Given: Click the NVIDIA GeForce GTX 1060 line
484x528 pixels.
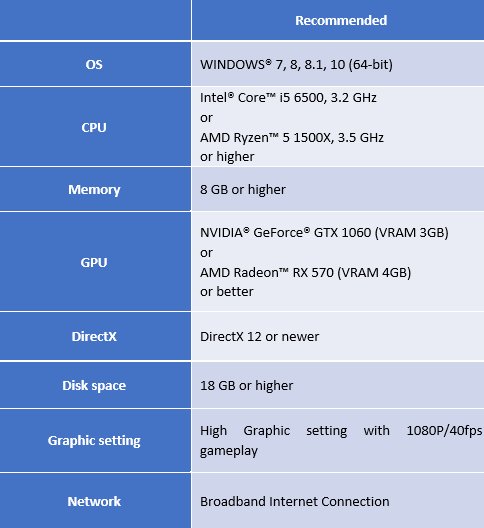Looking at the screenshot, I should tap(324, 233).
